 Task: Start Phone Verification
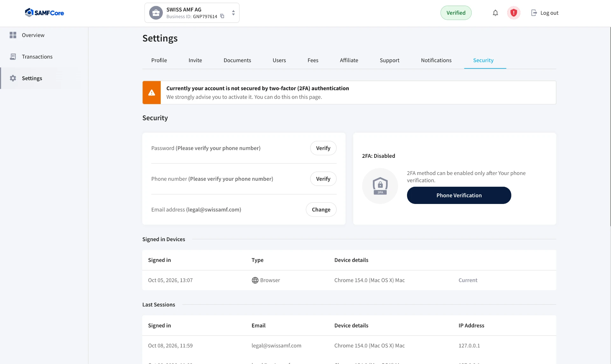(x=459, y=195)
